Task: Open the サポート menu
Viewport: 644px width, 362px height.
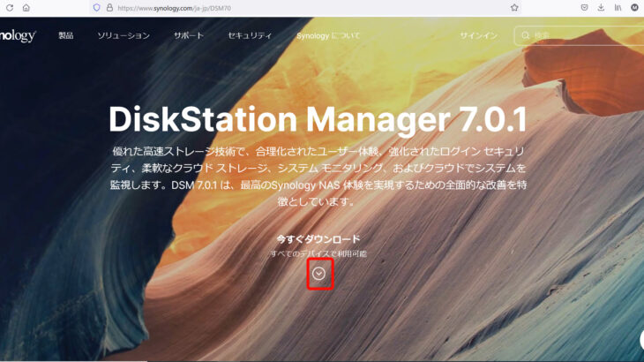Action: (x=189, y=36)
